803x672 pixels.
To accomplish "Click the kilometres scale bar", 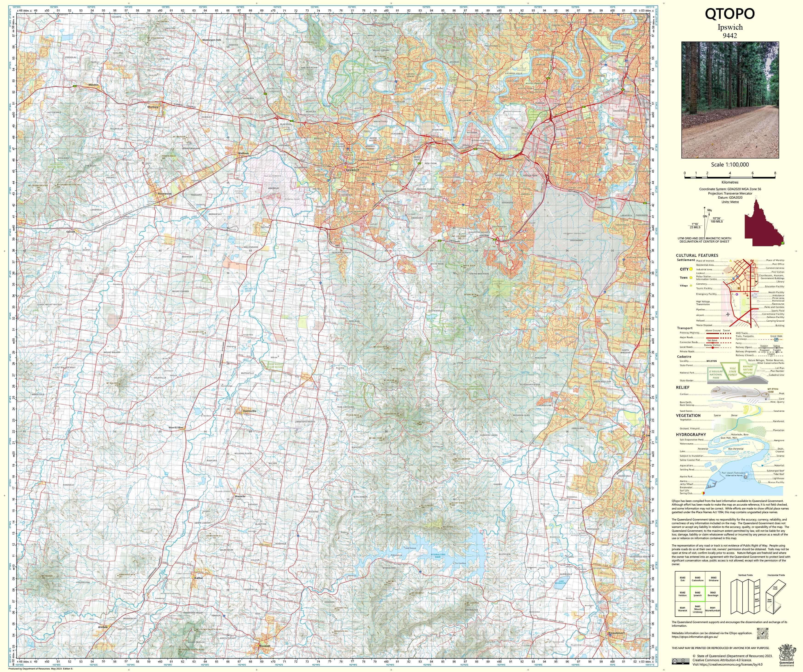I will pos(730,177).
